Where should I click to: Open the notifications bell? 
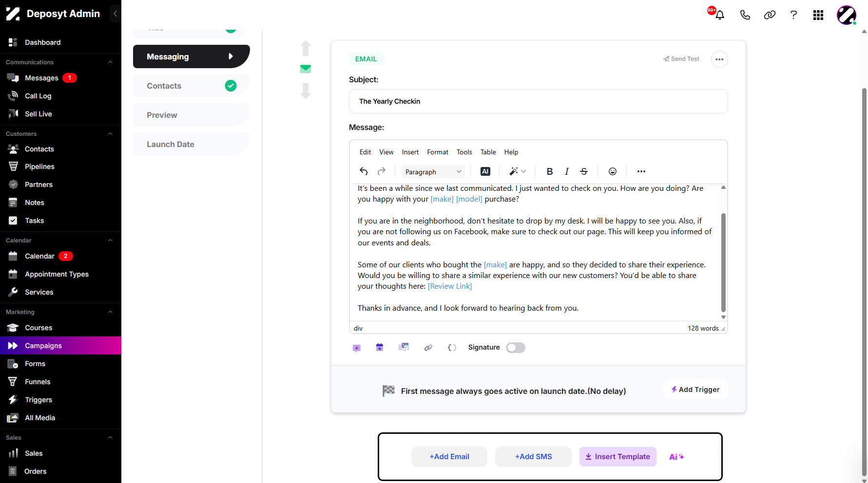[x=720, y=15]
